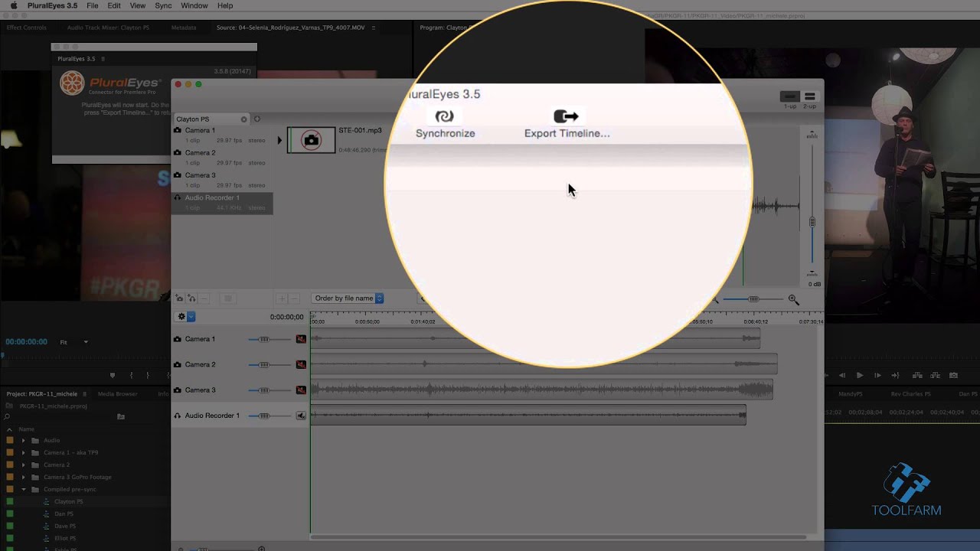
Task: Click the timeline zoom slider handle
Action: coord(753,299)
